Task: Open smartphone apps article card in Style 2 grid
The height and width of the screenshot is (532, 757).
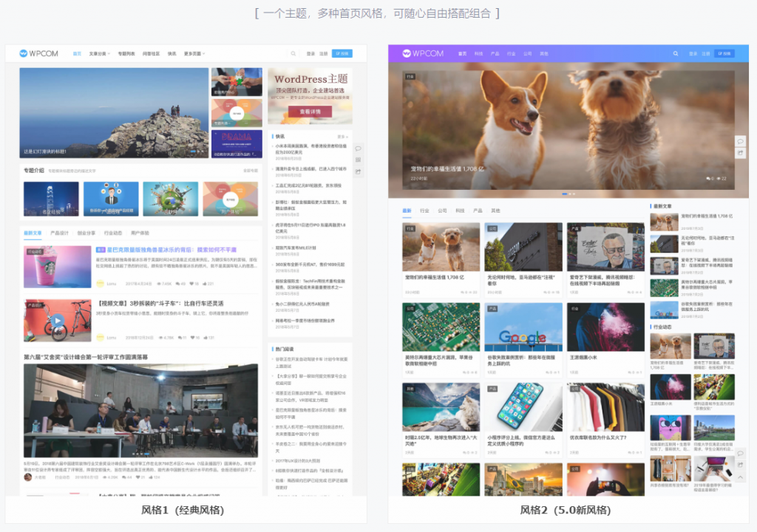Action: click(523, 420)
